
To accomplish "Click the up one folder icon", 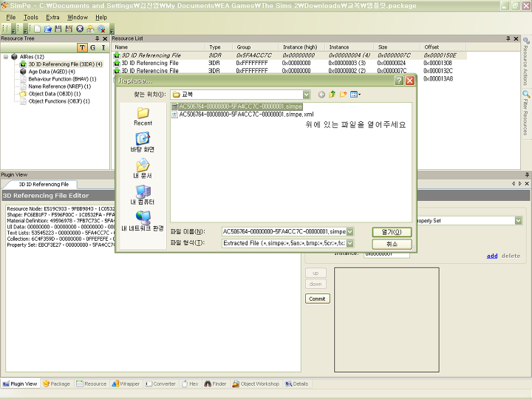I will coord(332,95).
